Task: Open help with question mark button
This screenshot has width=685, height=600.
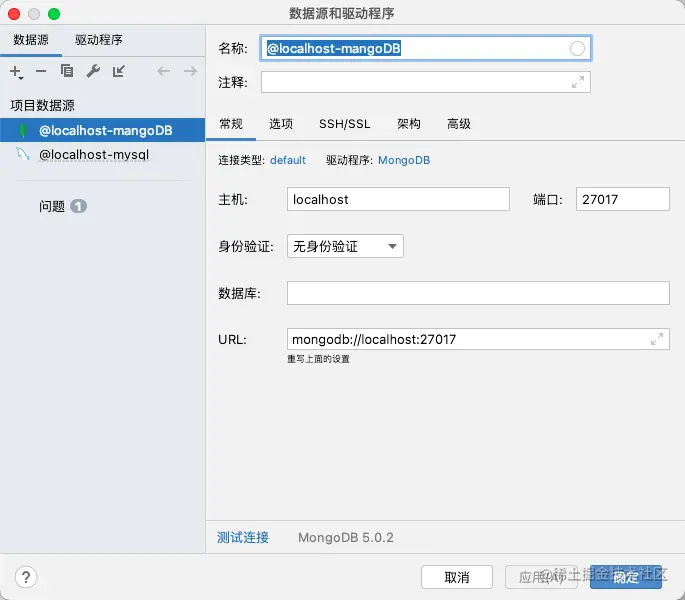Action: click(26, 577)
